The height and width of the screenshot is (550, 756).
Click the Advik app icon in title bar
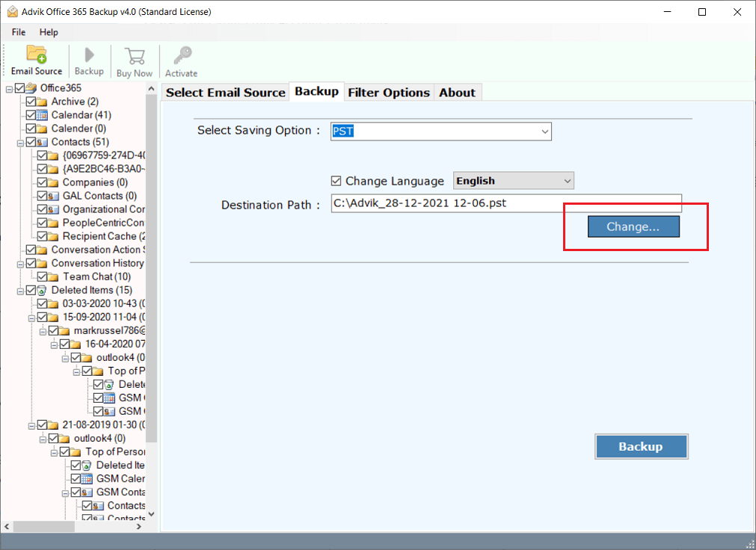(12, 11)
